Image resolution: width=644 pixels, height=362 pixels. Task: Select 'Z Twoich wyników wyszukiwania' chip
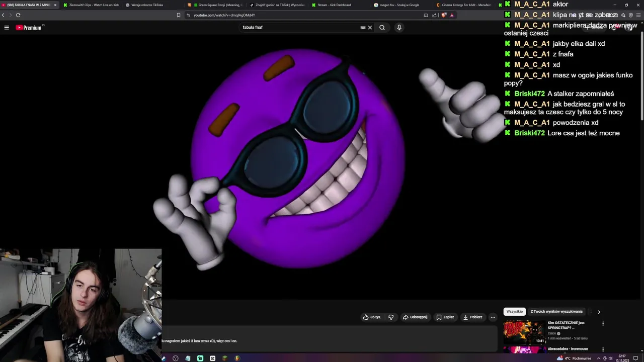pos(556,312)
